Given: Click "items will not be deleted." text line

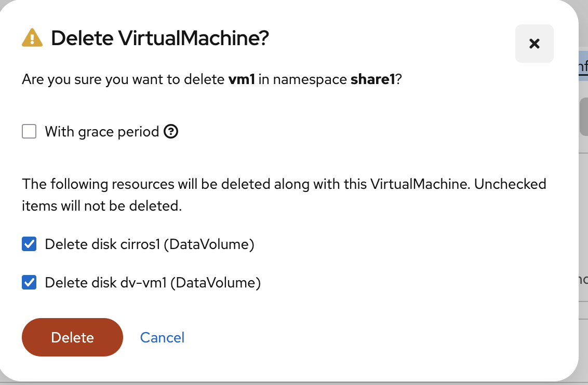Looking at the screenshot, I should pyautogui.click(x=102, y=206).
